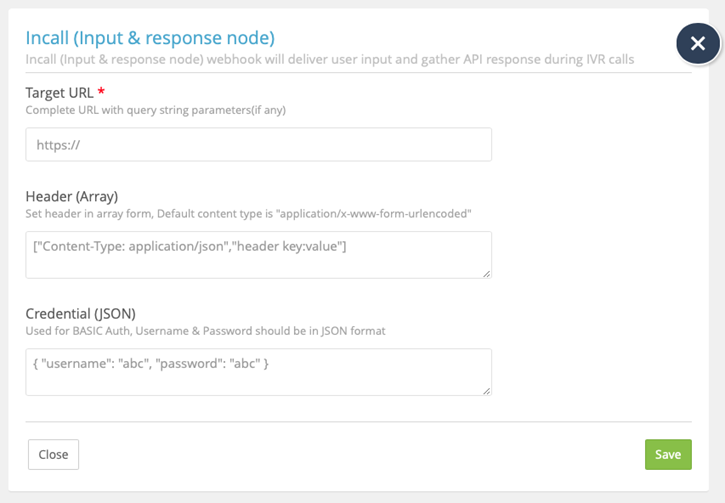This screenshot has width=725, height=503.
Task: Click the Credential (JSON) field label
Action: pos(80,313)
